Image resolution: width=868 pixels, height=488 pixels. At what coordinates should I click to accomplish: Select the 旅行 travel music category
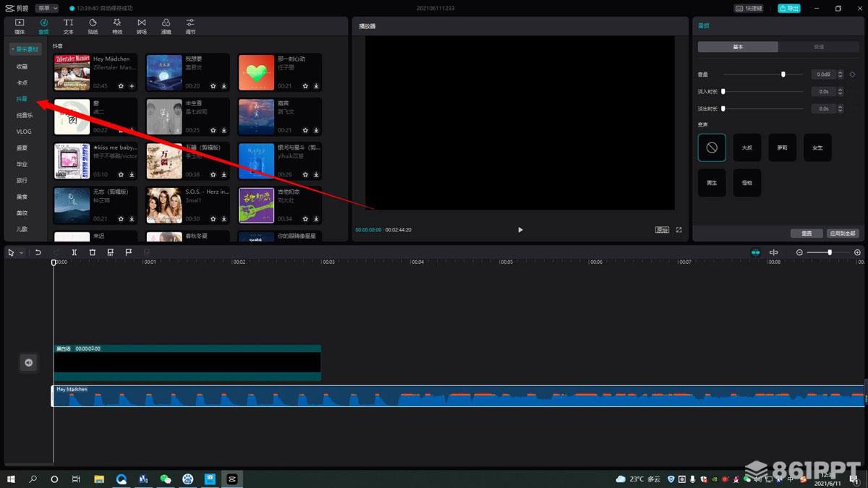(x=22, y=181)
